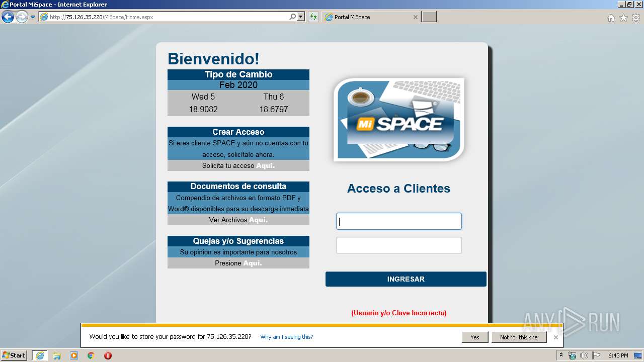Click the 6:43 PM clock
644x362 pixels.
pyautogui.click(x=618, y=355)
